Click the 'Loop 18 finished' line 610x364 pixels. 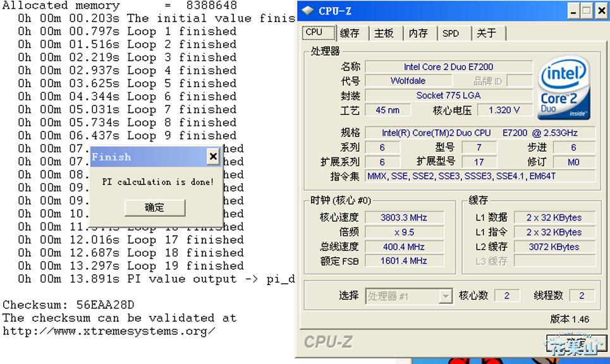(x=131, y=253)
